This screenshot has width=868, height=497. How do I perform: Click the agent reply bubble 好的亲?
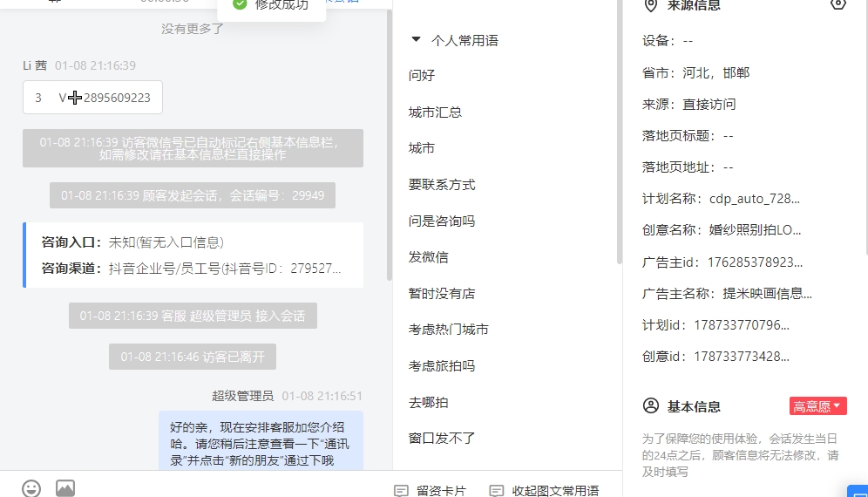pos(261,441)
